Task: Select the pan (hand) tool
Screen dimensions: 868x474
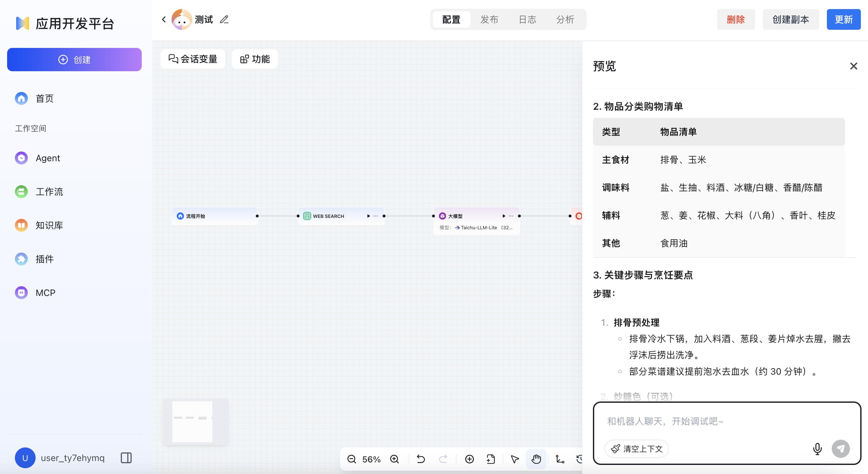Action: tap(536, 459)
